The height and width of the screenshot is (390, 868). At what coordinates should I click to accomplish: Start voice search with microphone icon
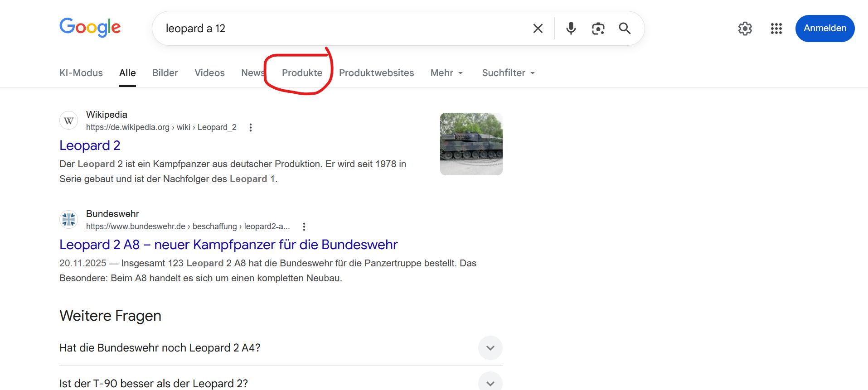coord(571,29)
